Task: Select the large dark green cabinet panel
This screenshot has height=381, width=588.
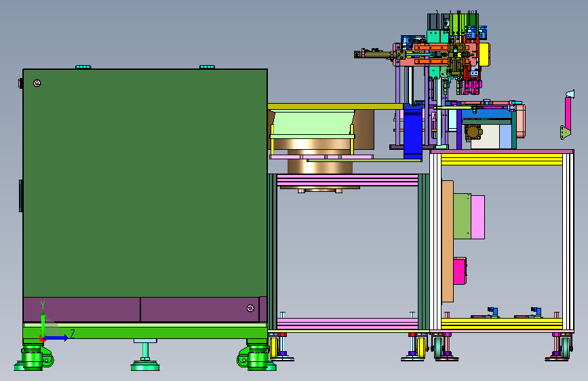Action: 145,183
